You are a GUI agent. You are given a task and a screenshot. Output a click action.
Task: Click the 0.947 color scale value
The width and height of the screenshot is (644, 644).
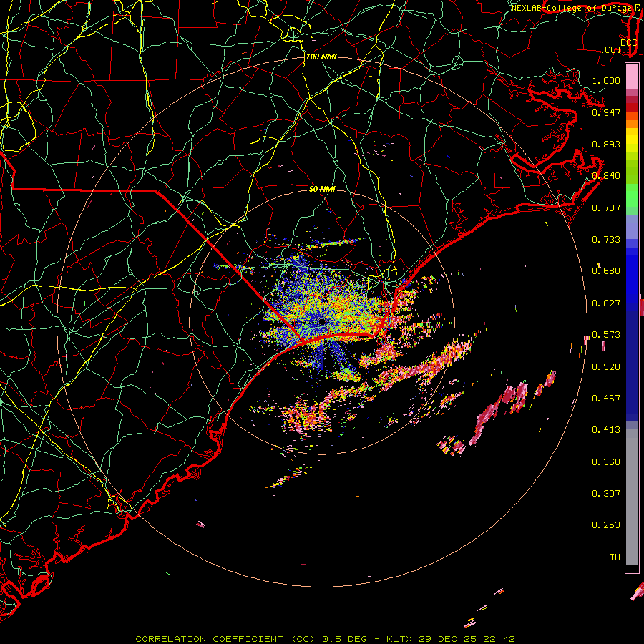[606, 112]
